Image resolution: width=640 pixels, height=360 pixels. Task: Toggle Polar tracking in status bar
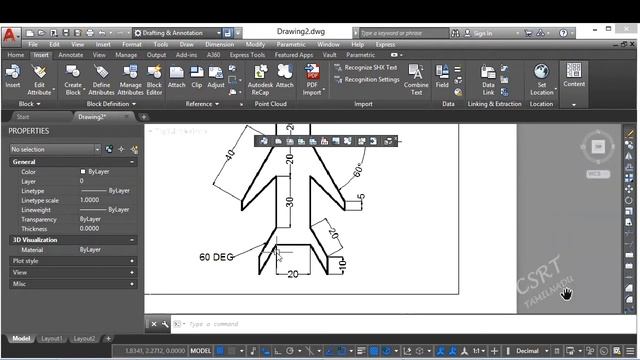290,351
